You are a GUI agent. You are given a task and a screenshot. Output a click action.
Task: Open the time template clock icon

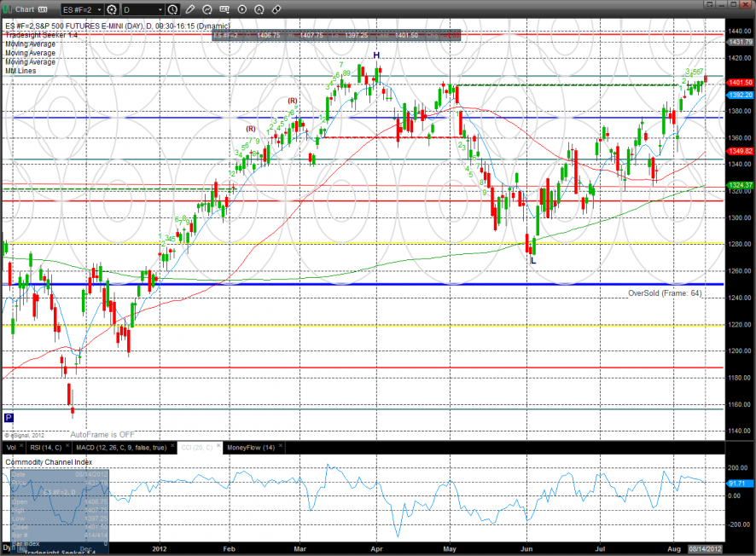click(x=172, y=9)
